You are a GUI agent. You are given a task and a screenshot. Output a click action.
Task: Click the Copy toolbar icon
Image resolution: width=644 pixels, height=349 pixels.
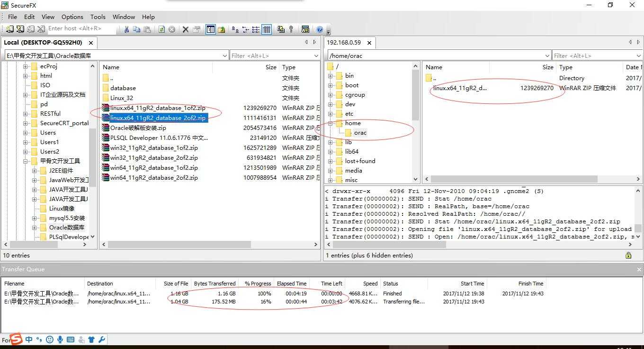click(136, 29)
